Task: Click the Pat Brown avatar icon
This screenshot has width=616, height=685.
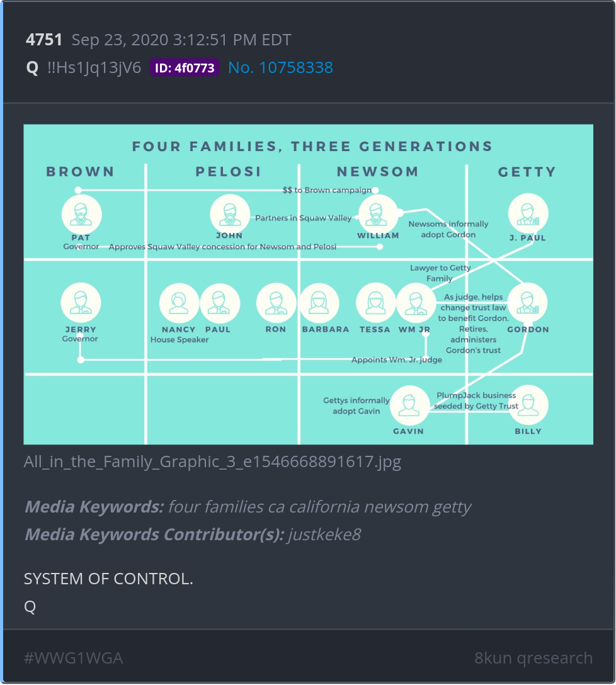Action: tap(82, 214)
